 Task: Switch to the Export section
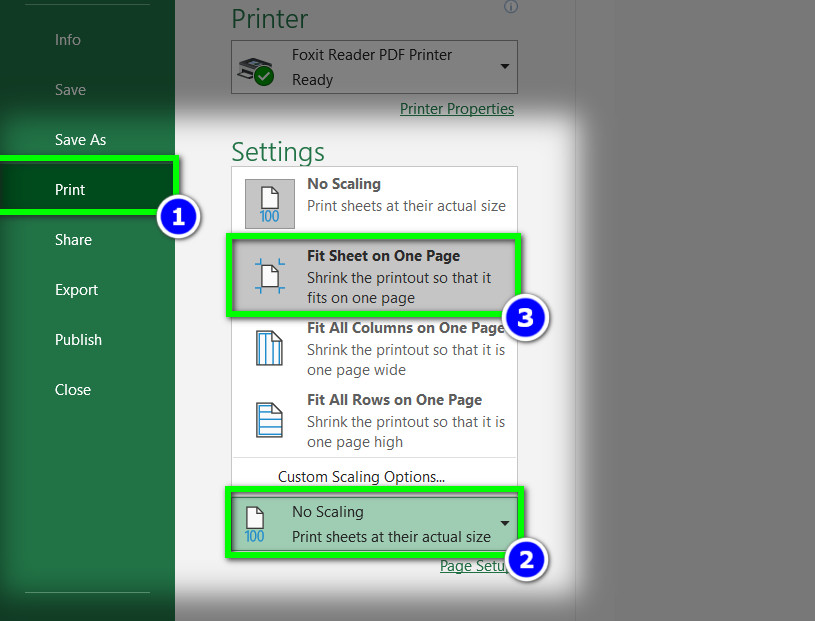pos(76,290)
